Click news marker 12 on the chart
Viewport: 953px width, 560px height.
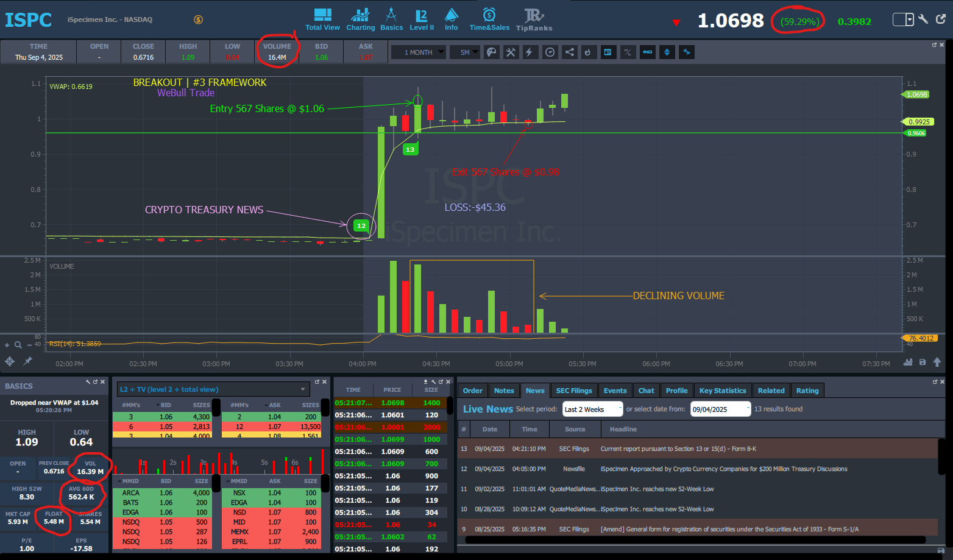pos(361,225)
